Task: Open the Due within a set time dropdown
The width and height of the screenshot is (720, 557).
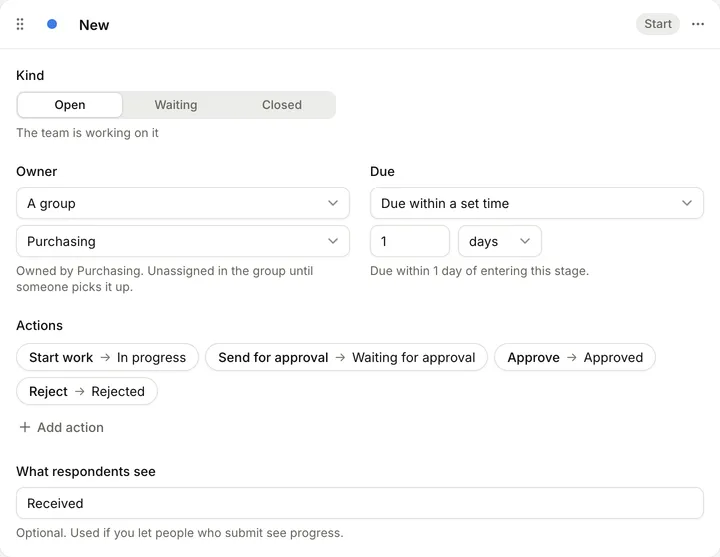Action: (537, 203)
